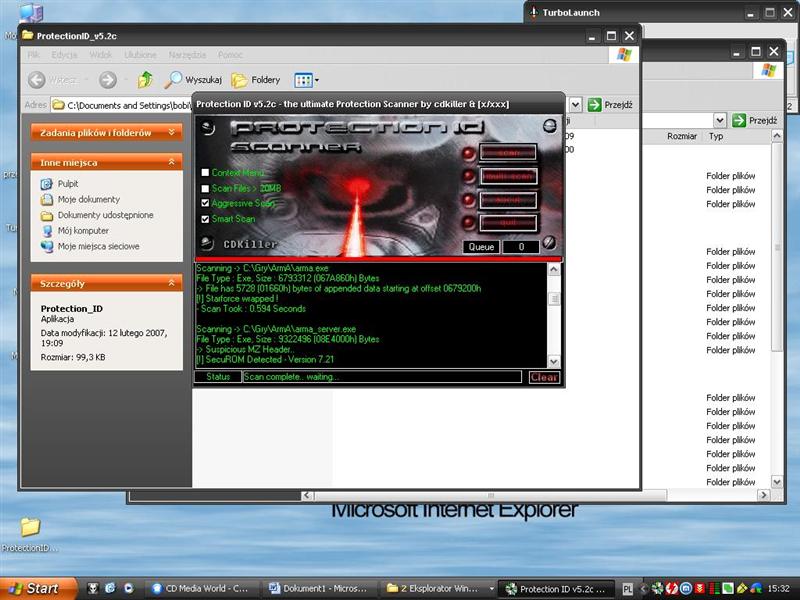This screenshot has height=600, width=800.
Task: Collapse the Inne miejsca panel
Action: click(x=172, y=162)
